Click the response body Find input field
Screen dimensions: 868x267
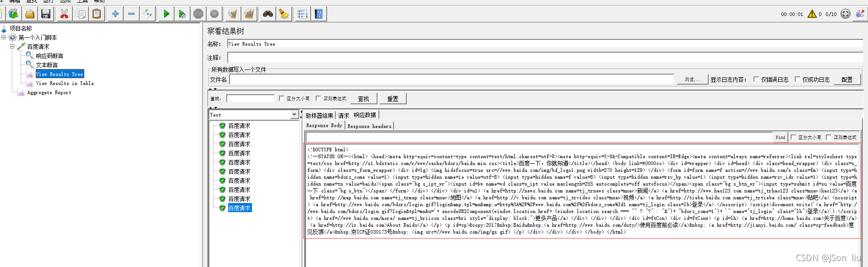pyautogui.click(x=539, y=137)
